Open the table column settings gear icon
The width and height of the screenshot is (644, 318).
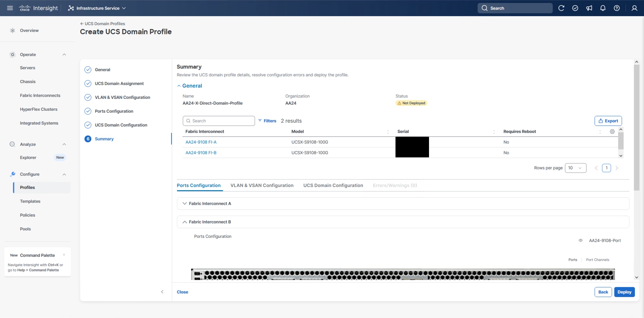(612, 132)
